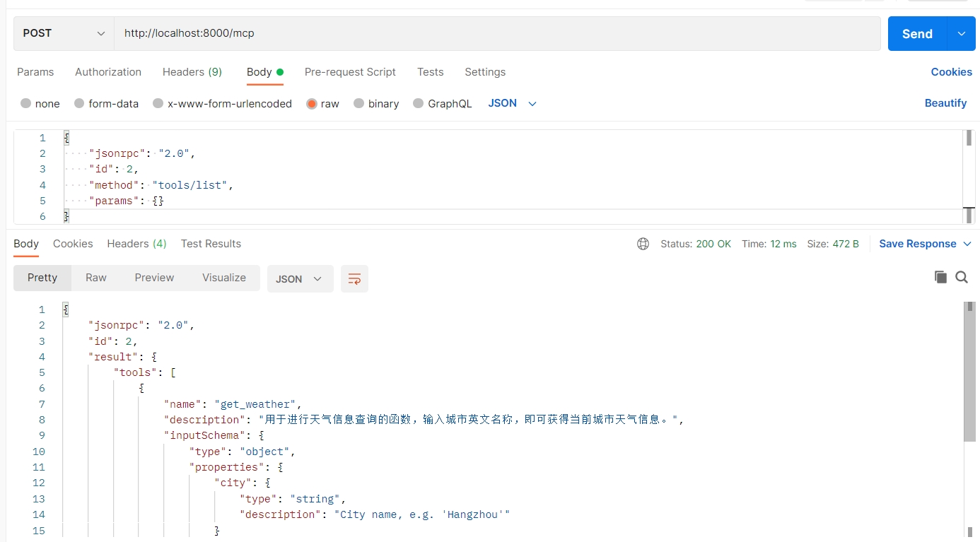Image resolution: width=980 pixels, height=542 pixels.
Task: Open the POST method dropdown
Action: pos(64,33)
